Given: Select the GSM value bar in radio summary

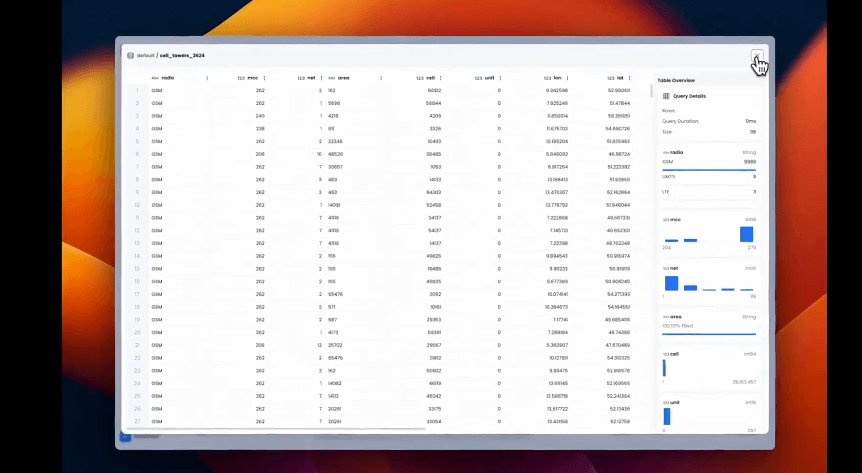Looking at the screenshot, I should (x=709, y=169).
